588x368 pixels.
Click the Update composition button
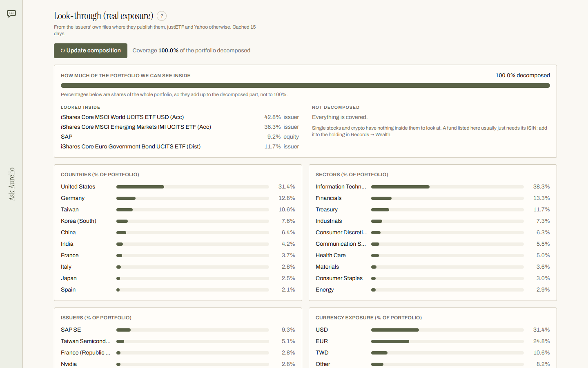91,51
